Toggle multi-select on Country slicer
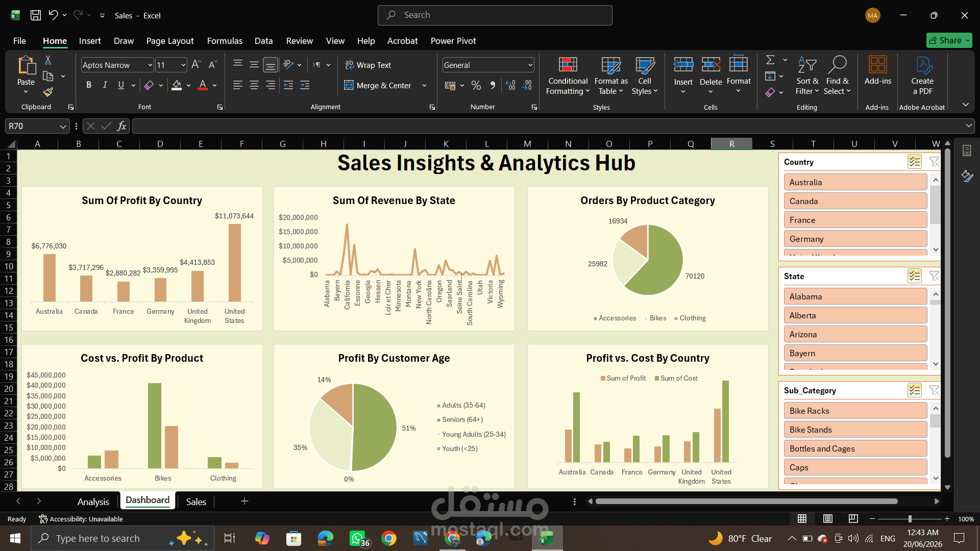Image resolution: width=980 pixels, height=551 pixels. (914, 162)
